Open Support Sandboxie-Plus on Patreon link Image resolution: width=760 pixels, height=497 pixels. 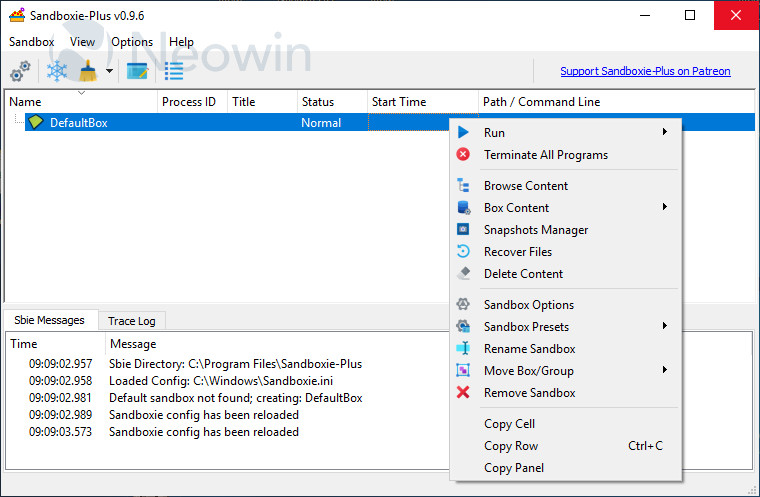[645, 71]
